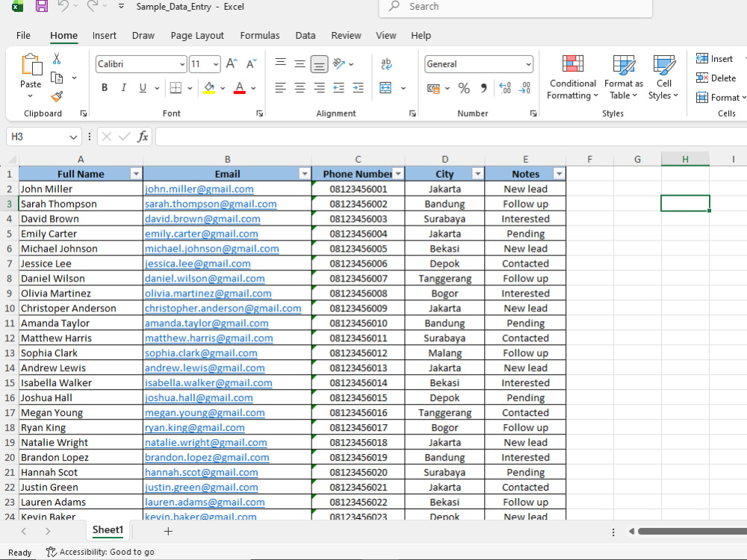The image size is (747, 560).
Task: Apply the yellow Fill Color swatch
Action: pos(208,88)
